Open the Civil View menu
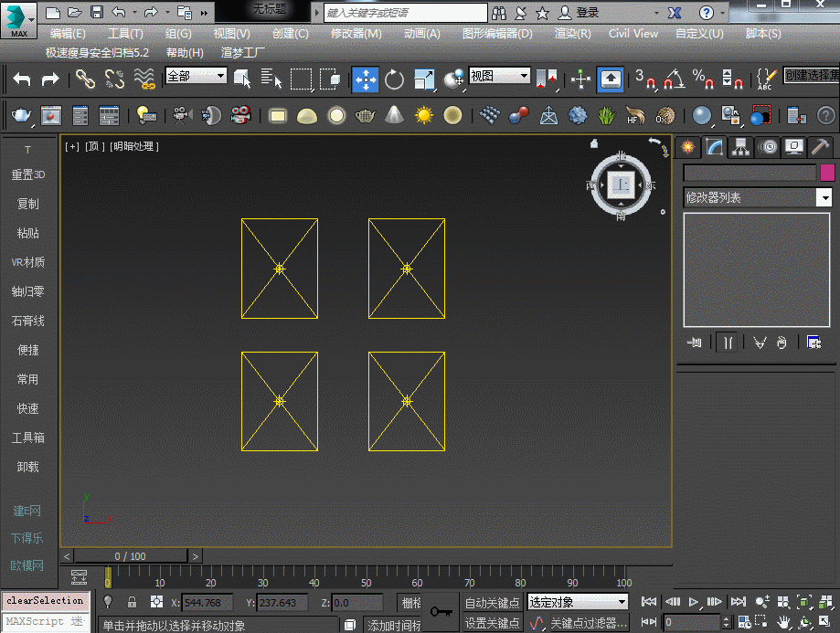Viewport: 840px width, 633px height. coord(633,34)
